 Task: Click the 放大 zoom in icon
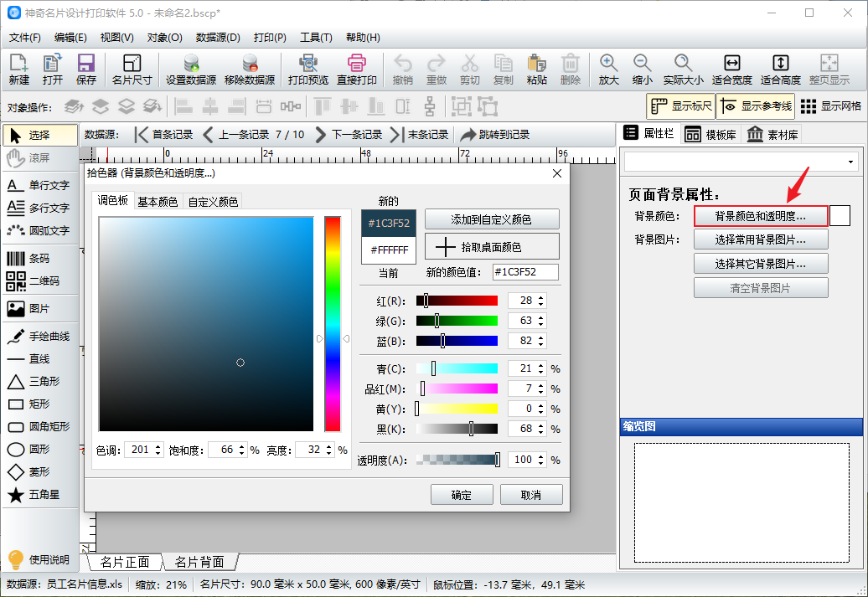(x=608, y=69)
